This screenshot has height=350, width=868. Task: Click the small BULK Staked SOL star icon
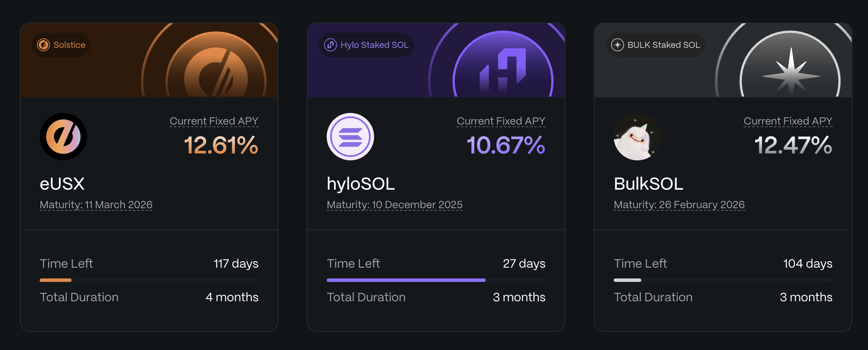pyautogui.click(x=618, y=45)
